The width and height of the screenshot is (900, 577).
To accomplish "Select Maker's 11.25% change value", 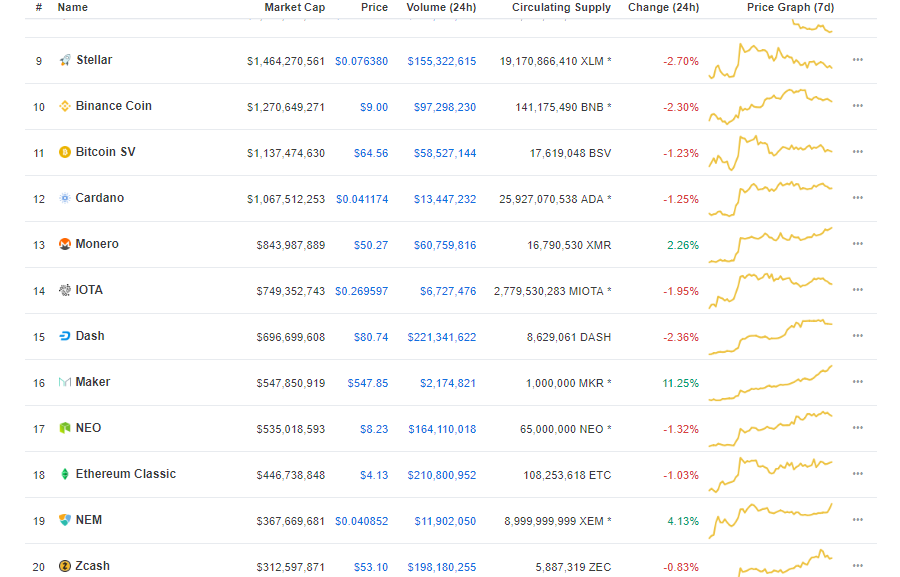I will point(681,383).
